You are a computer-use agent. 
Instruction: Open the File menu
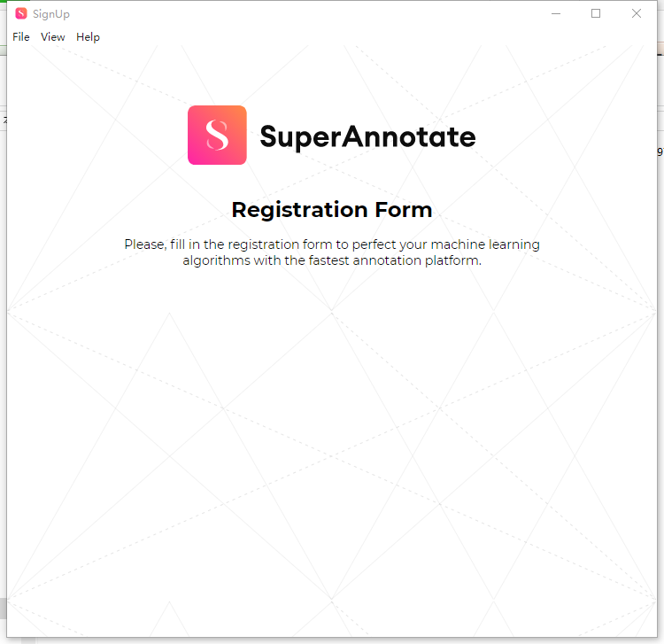pyautogui.click(x=21, y=37)
